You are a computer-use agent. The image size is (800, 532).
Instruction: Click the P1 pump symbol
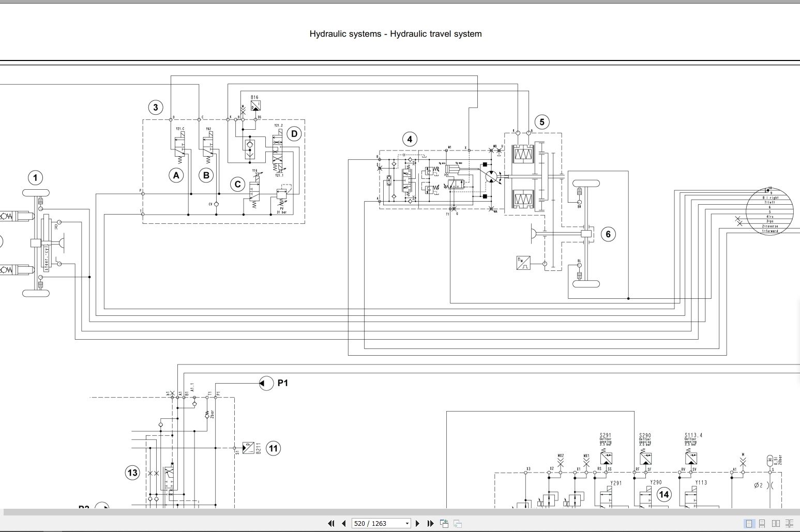(266, 383)
